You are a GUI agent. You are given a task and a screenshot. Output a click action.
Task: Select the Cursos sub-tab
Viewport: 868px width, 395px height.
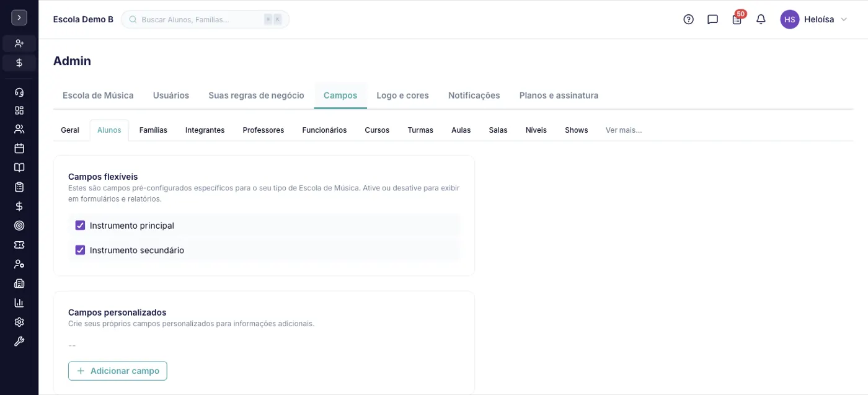click(x=377, y=130)
